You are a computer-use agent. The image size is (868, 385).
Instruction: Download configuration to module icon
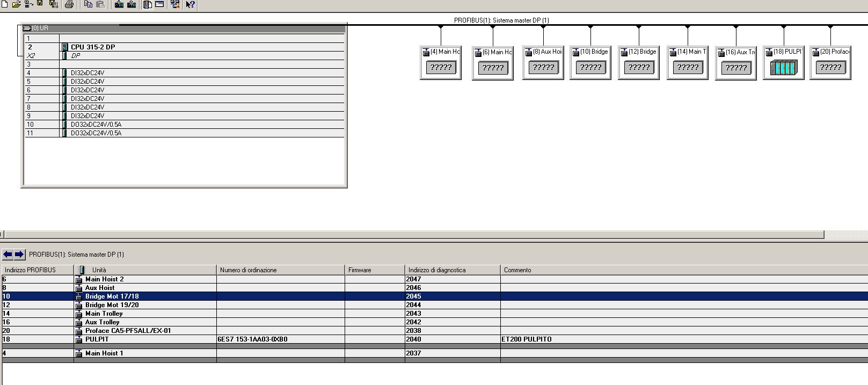(x=119, y=4)
